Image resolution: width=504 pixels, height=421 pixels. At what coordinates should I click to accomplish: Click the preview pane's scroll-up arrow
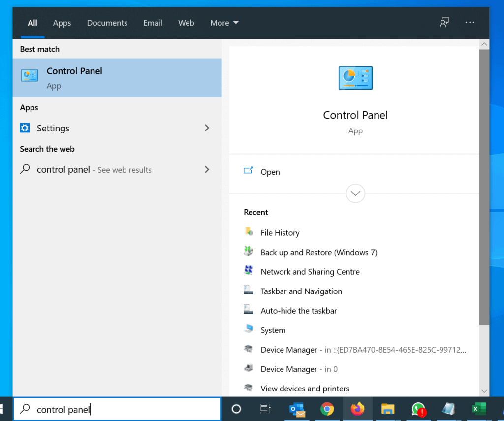click(484, 44)
